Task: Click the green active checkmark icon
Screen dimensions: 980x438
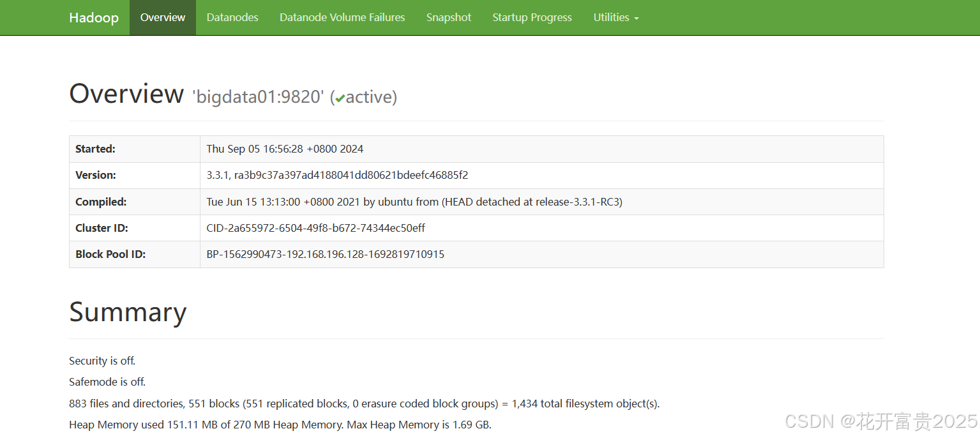Action: coord(340,98)
